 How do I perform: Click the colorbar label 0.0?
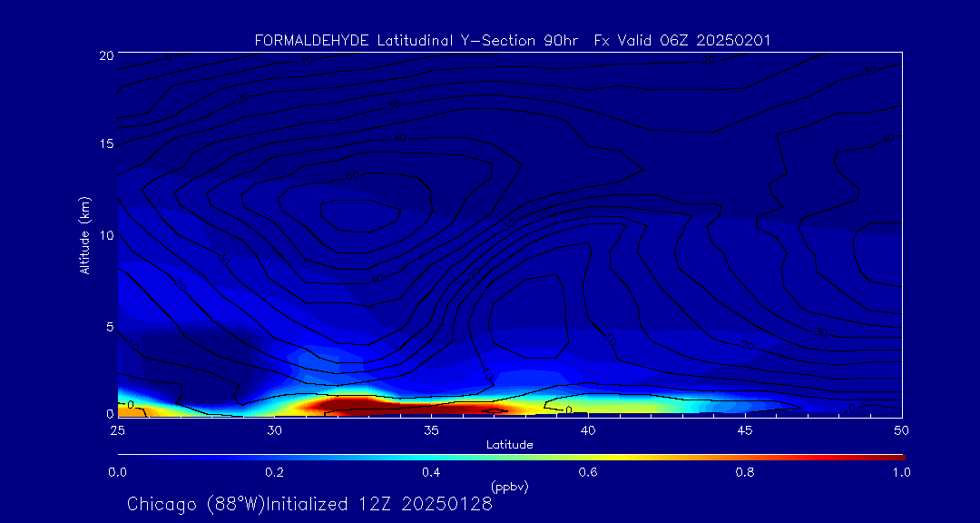pyautogui.click(x=117, y=472)
